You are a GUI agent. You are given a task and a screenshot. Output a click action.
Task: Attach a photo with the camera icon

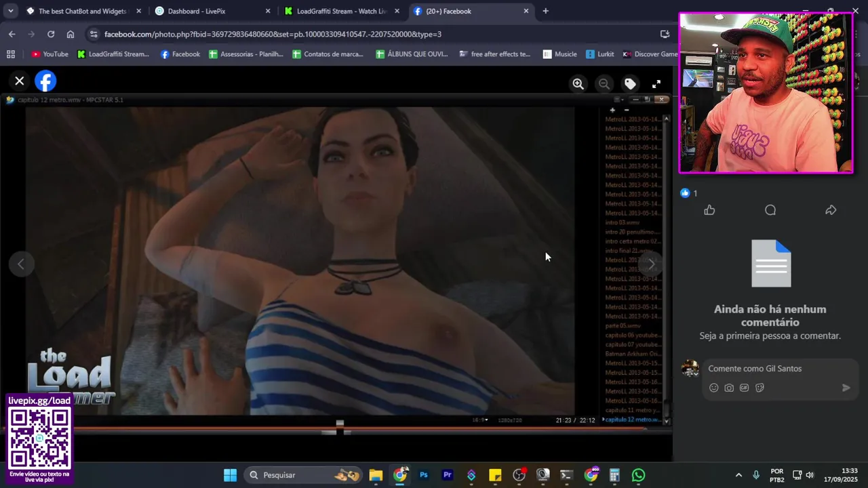pyautogui.click(x=729, y=388)
